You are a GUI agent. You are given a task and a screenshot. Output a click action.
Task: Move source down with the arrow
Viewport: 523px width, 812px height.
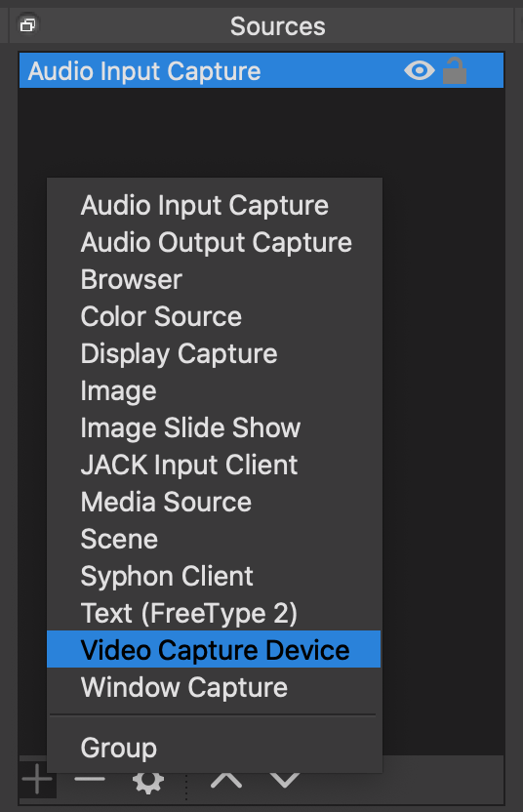point(284,780)
